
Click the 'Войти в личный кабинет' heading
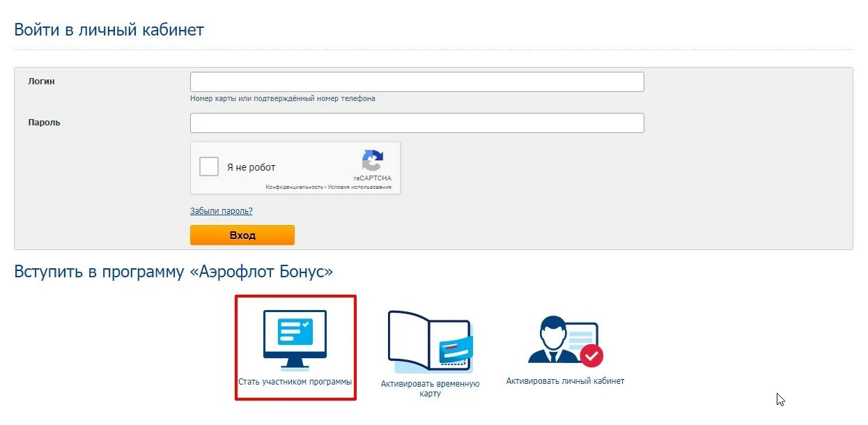coord(109,30)
